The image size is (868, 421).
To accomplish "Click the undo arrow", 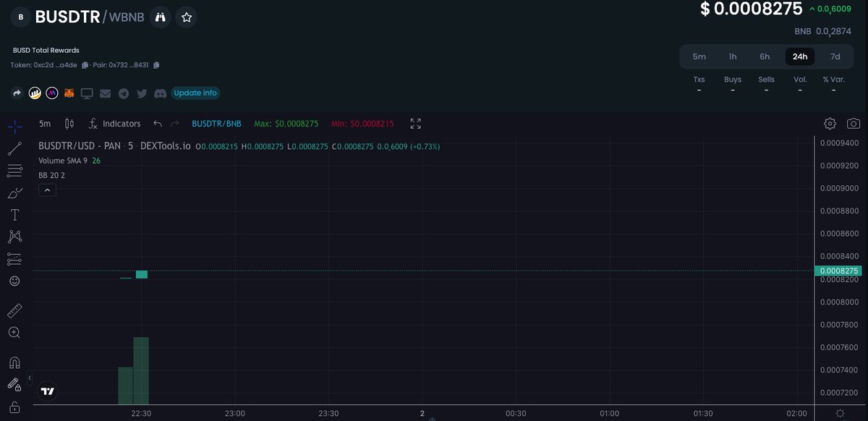I will (158, 124).
